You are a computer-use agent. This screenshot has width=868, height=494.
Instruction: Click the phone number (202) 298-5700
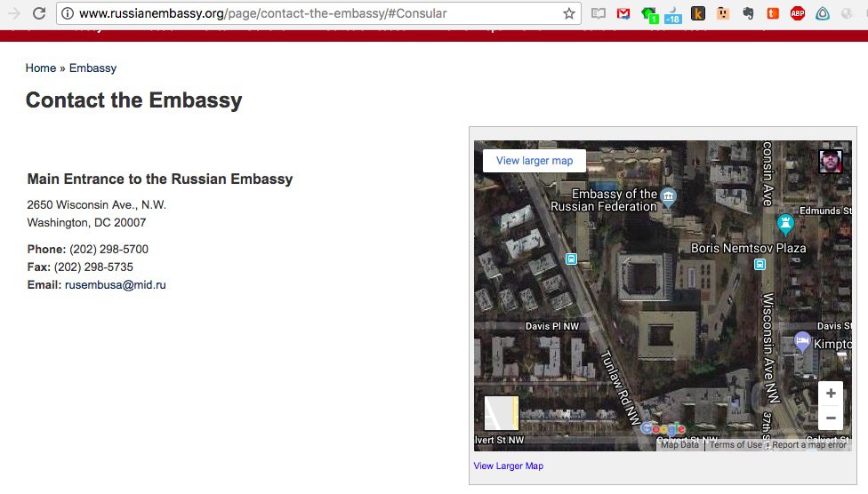(108, 249)
